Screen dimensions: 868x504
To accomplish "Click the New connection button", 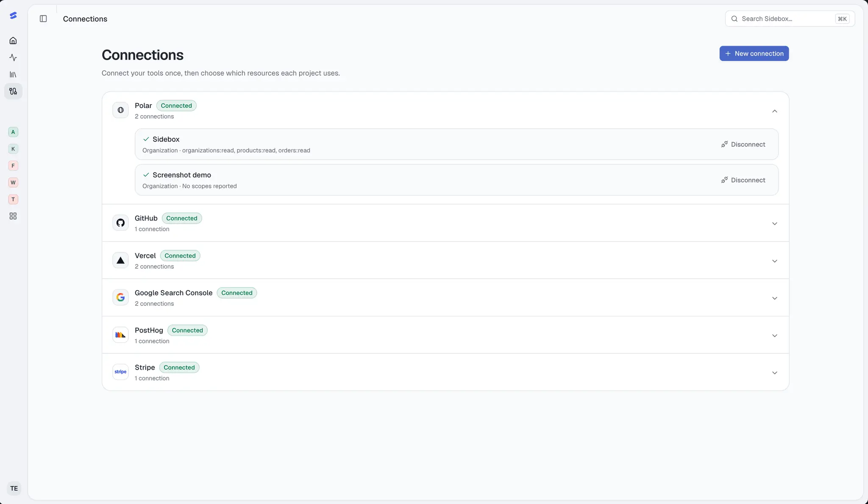I will (x=754, y=53).
